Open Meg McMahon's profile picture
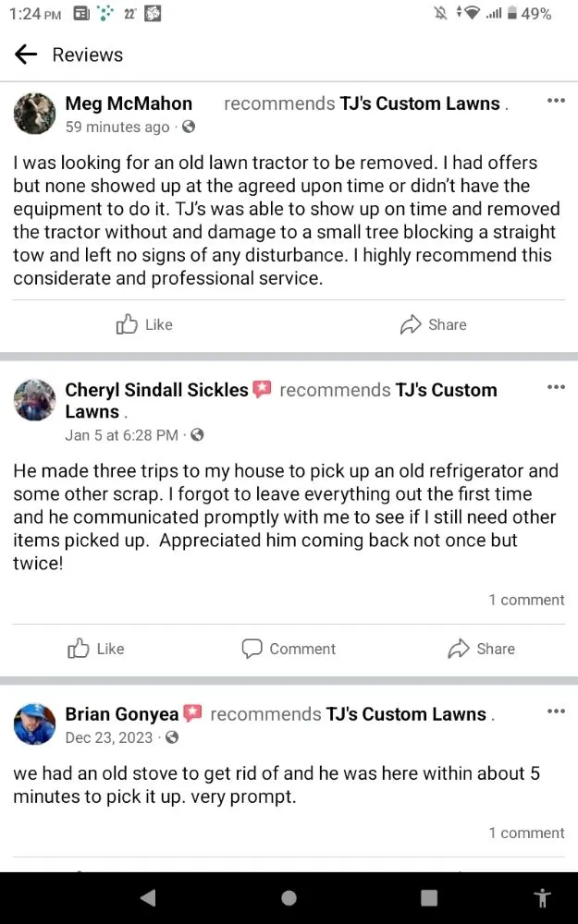Screen dimensions: 578x924 pyautogui.click(x=35, y=115)
